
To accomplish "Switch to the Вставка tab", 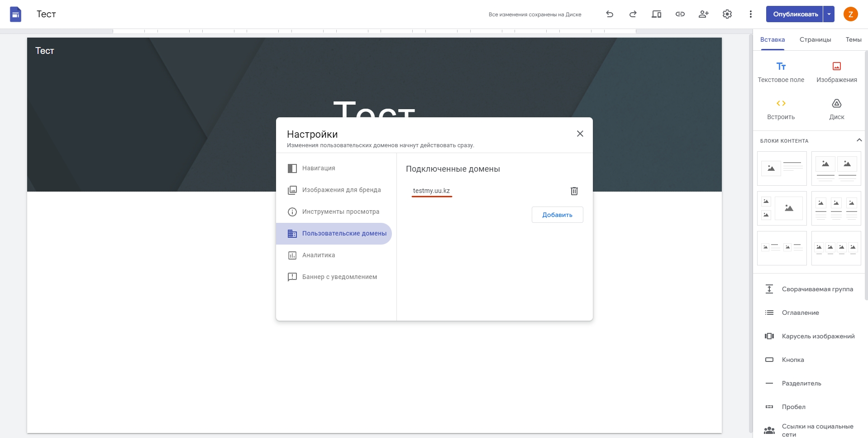I will pyautogui.click(x=773, y=39).
